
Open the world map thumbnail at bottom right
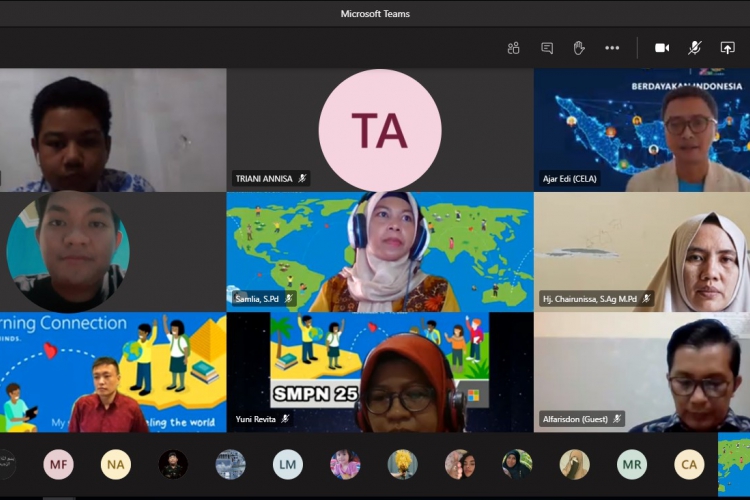tap(734, 464)
